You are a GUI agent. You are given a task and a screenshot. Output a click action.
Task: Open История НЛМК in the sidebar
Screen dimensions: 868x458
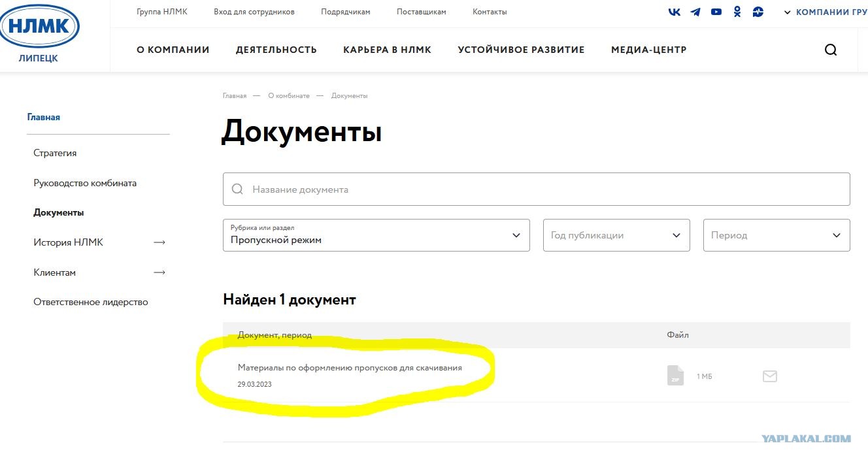pyautogui.click(x=69, y=242)
